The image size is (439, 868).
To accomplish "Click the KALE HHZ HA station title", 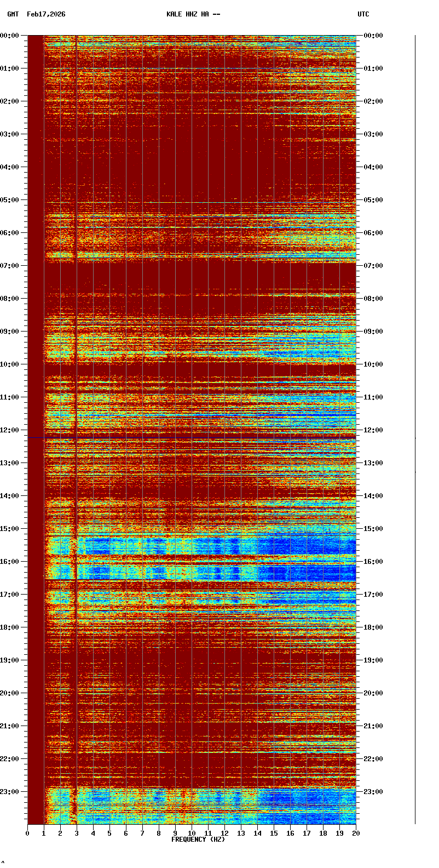I will [193, 14].
